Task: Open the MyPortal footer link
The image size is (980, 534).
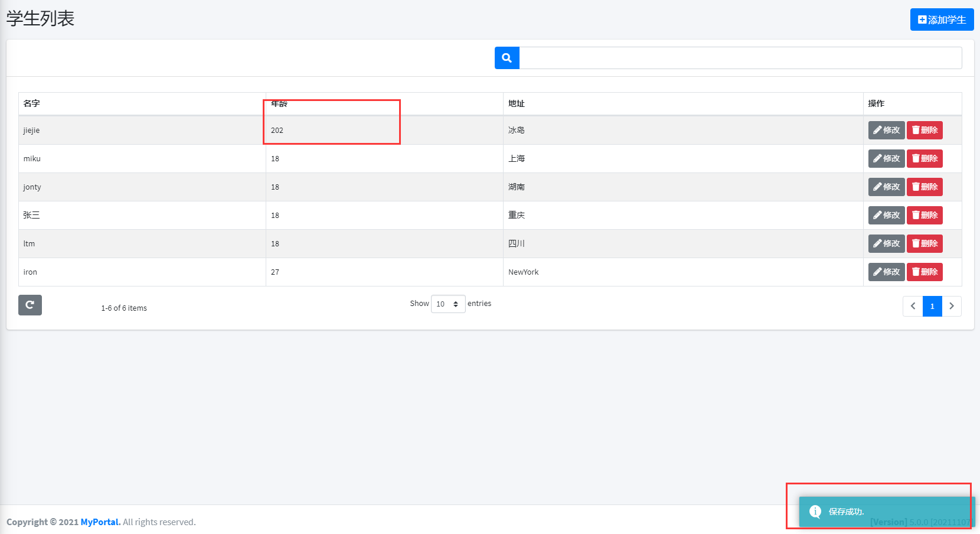Action: 100,522
